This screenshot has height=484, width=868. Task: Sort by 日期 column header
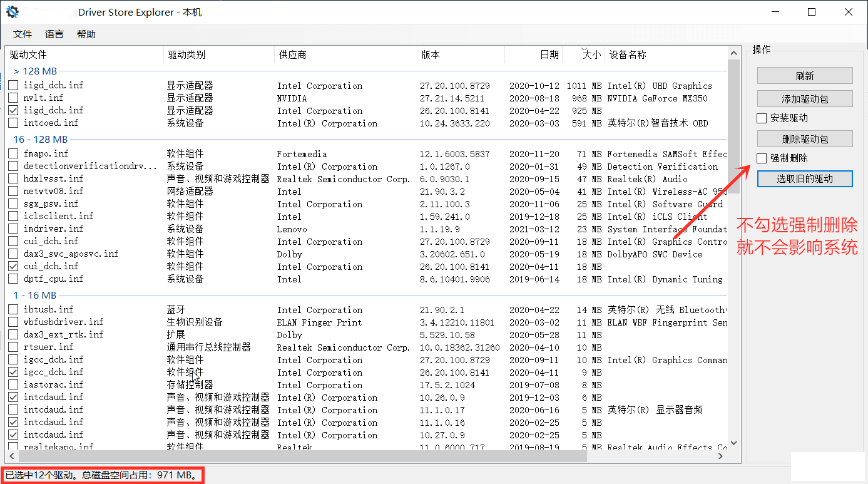tap(533, 55)
